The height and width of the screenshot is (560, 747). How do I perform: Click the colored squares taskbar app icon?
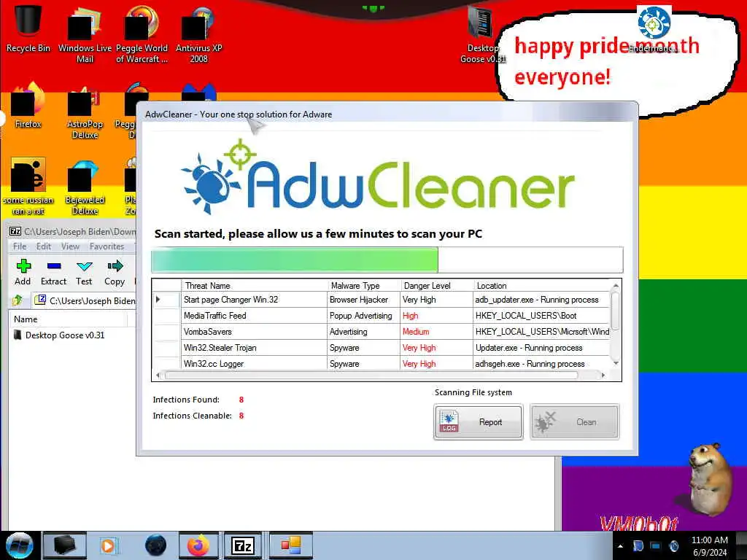coord(290,545)
